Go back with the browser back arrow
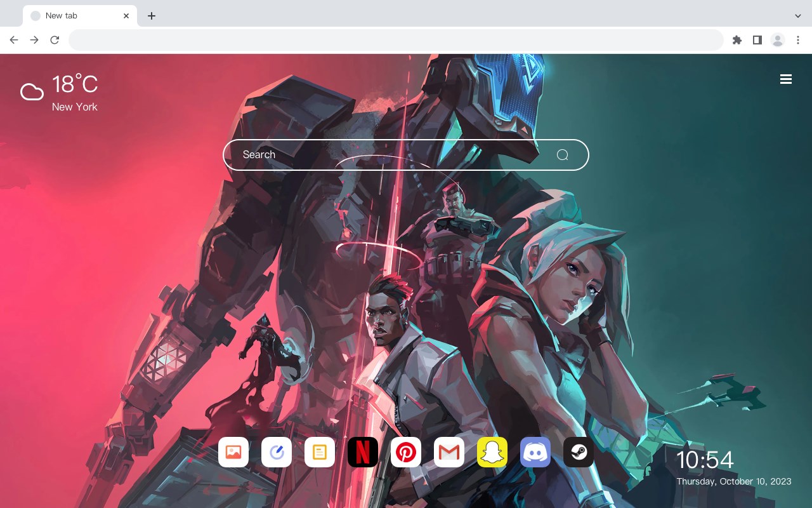The height and width of the screenshot is (508, 812). pos(14,40)
